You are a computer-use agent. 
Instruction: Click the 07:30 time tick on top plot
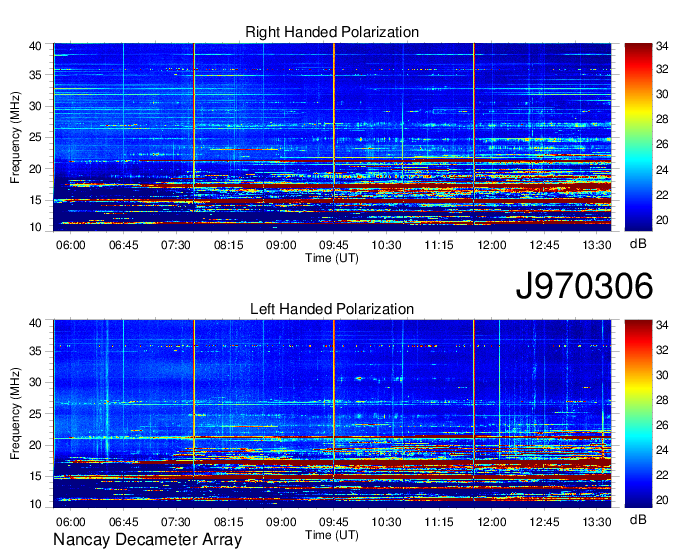(176, 245)
